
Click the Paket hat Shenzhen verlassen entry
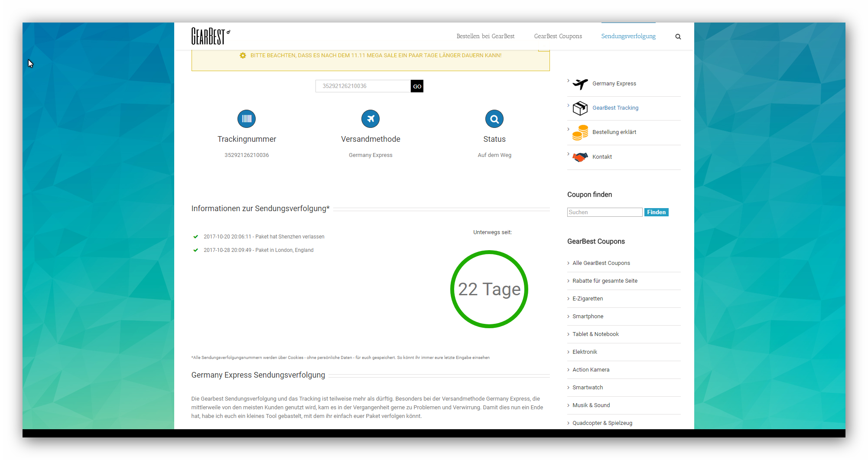(264, 237)
